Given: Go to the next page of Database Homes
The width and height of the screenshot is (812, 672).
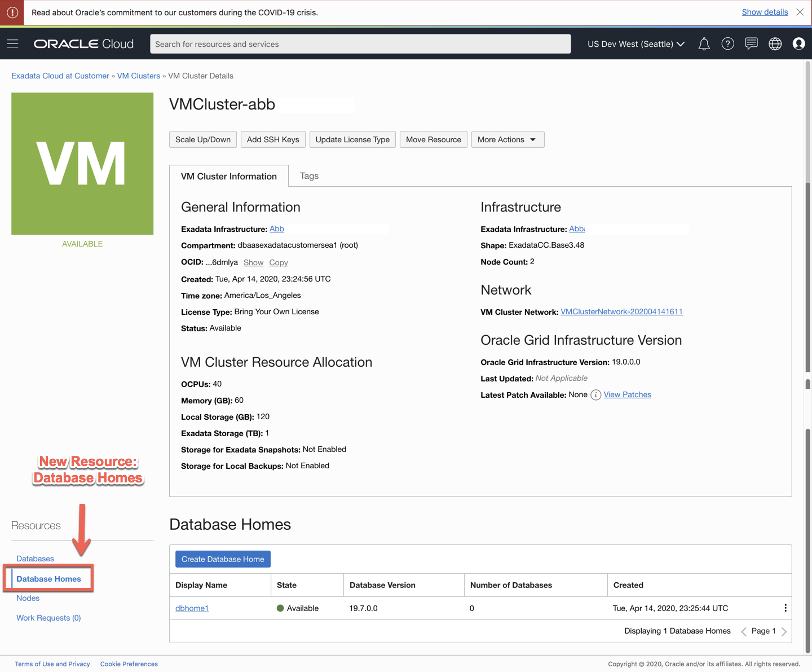Looking at the screenshot, I should [784, 631].
